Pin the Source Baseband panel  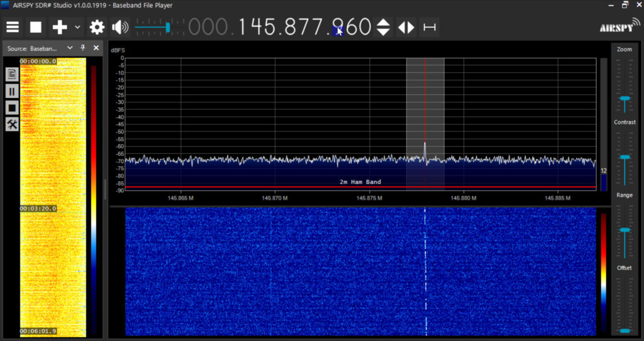click(x=82, y=48)
